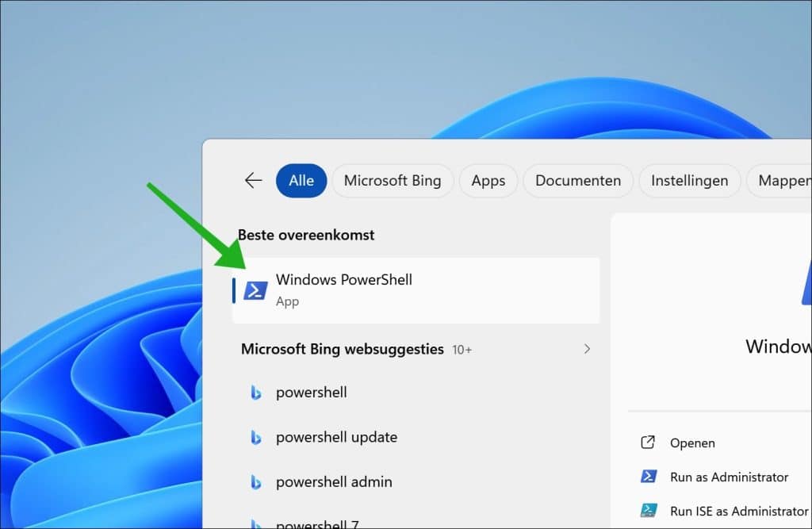
Task: Click Bing icon beside the 'powershell' suggestion
Action: [255, 393]
